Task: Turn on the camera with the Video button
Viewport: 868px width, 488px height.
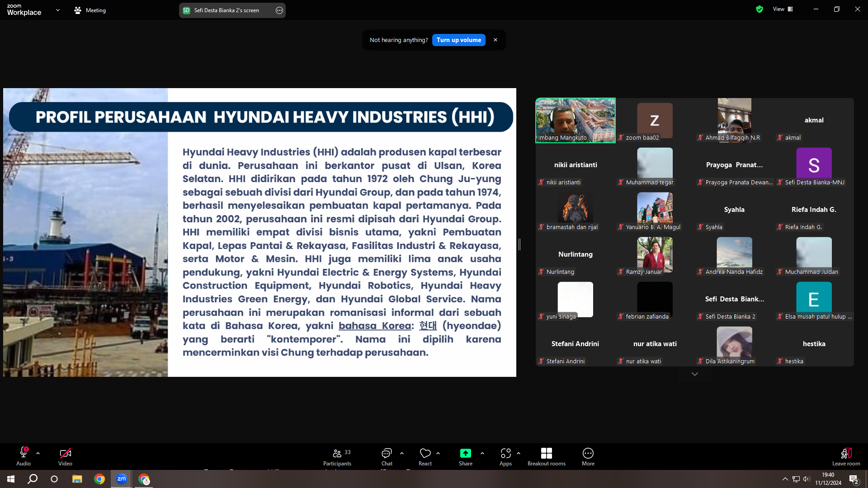Action: point(65,456)
